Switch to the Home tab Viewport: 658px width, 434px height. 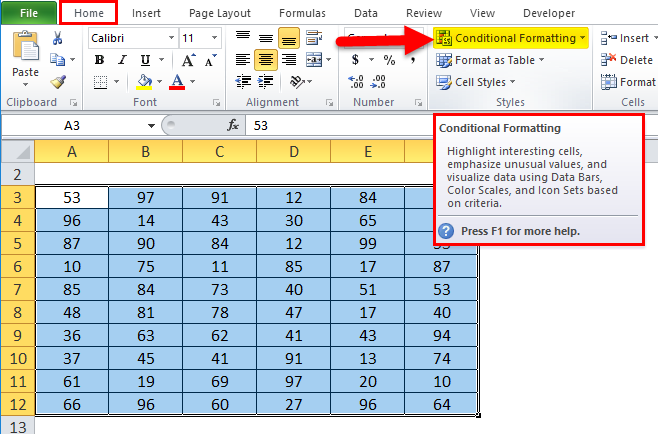[89, 13]
